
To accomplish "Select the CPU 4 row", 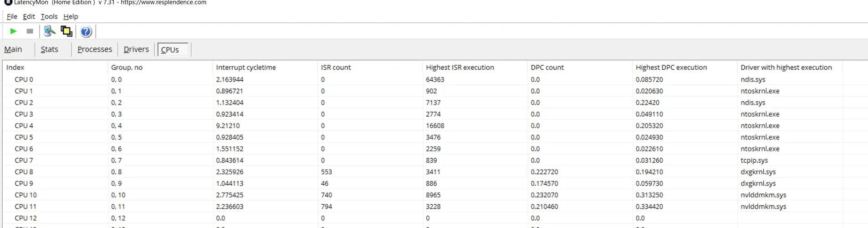I will pos(24,125).
